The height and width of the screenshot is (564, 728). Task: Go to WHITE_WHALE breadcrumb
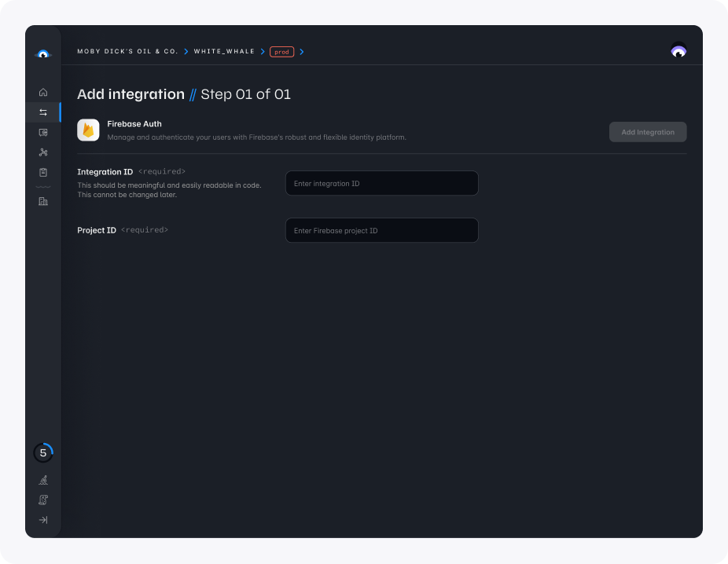[x=224, y=52]
